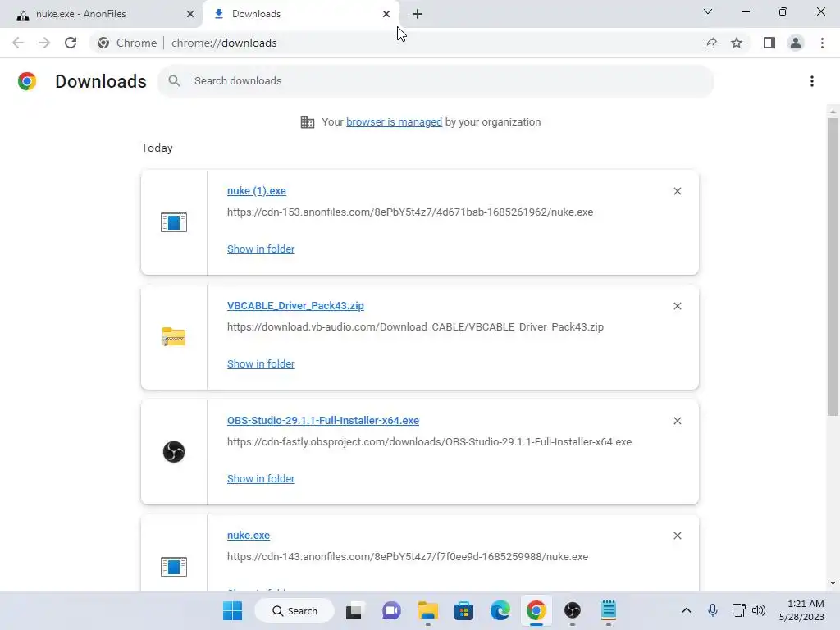This screenshot has height=630, width=840.
Task: Open network settings tray icon
Action: click(x=739, y=610)
